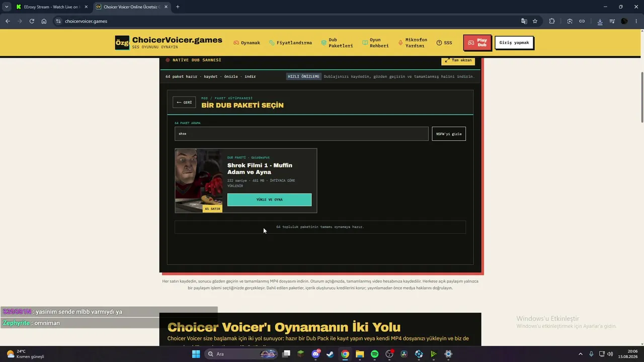
Task: Go to the Fiyatlandırma page
Action: pyautogui.click(x=290, y=43)
